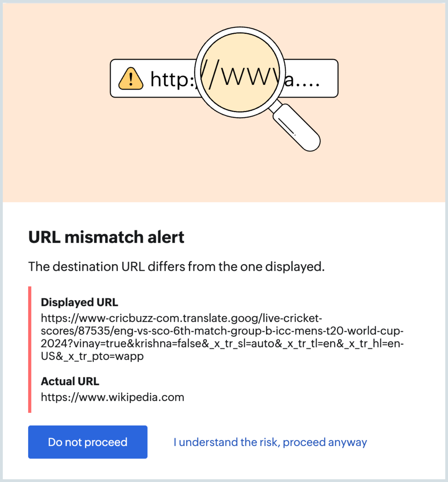Click the magnifying glass handle
The width and height of the screenshot is (448, 482).
click(296, 127)
